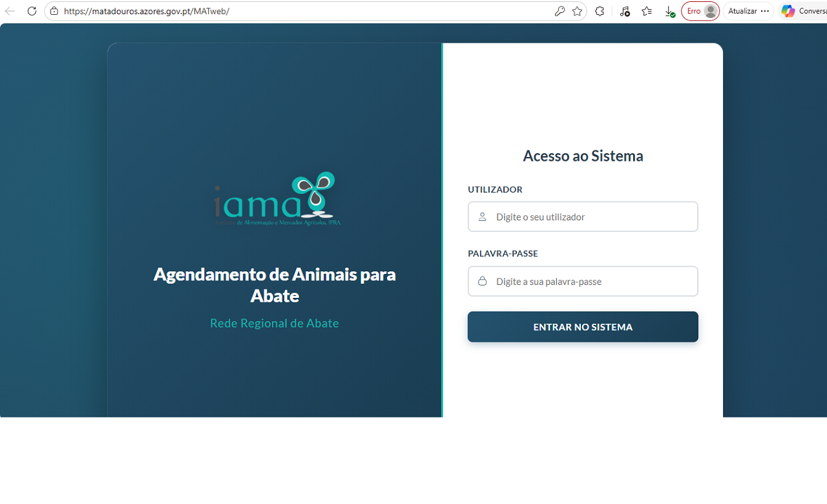This screenshot has width=827, height=504.
Task: Click the IAMA logo image
Action: point(277,199)
